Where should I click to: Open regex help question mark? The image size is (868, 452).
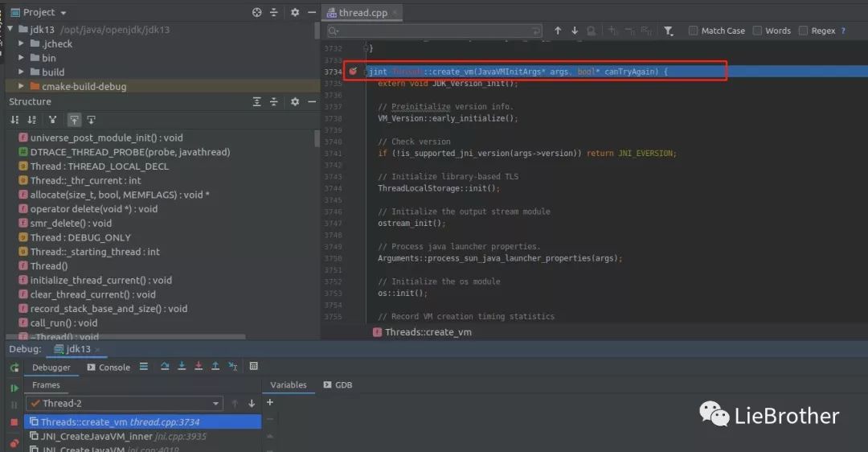pos(843,31)
